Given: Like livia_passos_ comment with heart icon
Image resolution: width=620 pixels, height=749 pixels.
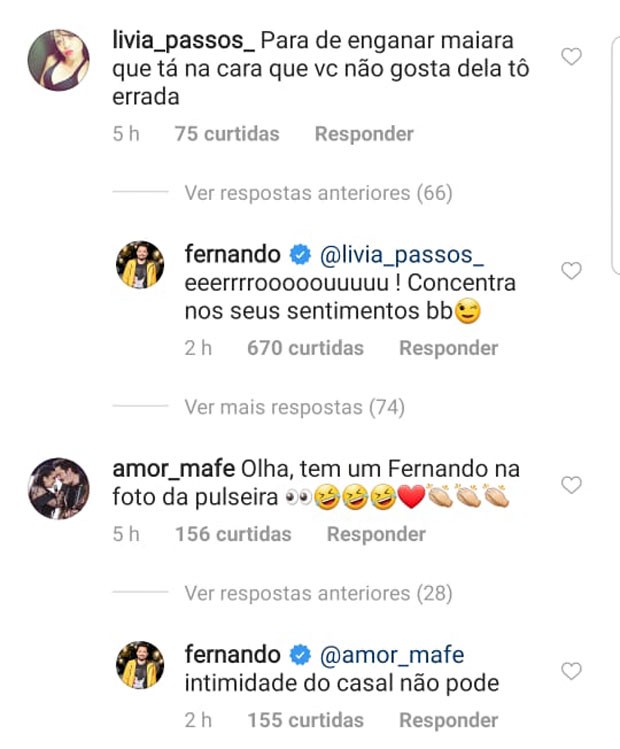Looking at the screenshot, I should 571,57.
